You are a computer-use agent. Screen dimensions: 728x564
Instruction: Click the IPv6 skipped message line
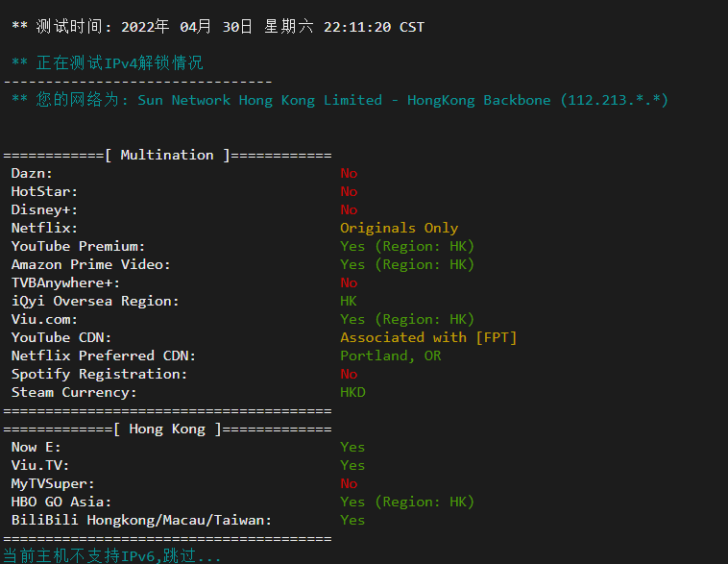tap(112, 555)
